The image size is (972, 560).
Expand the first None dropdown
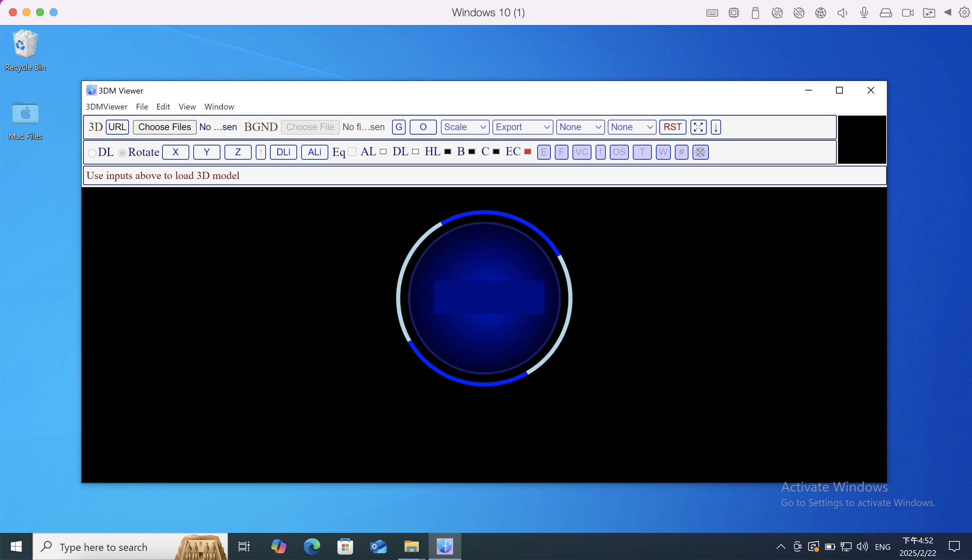point(580,127)
